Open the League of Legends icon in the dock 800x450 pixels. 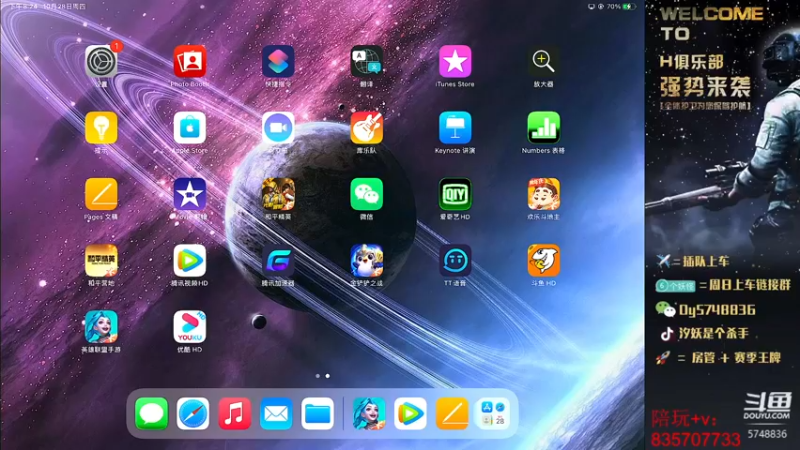point(369,413)
